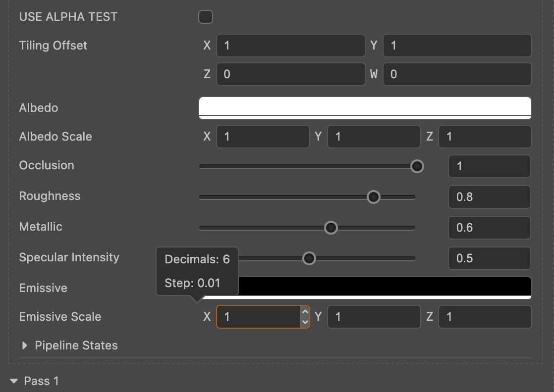554x392 pixels.
Task: Click the Occlusion slider handle
Action: click(x=417, y=166)
